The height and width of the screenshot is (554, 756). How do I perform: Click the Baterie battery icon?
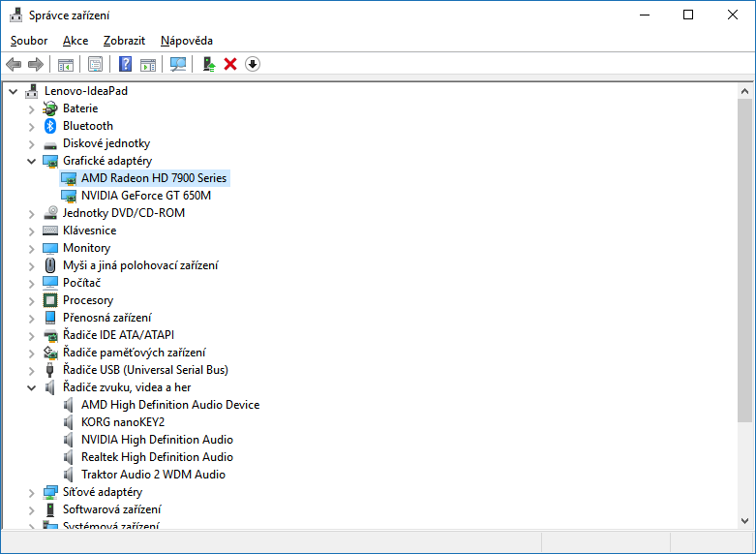tap(50, 108)
